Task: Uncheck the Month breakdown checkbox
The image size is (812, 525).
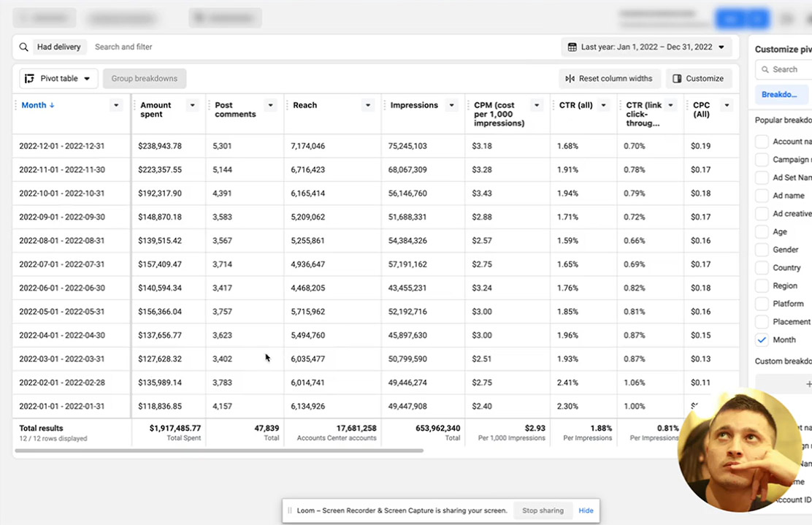Action: (x=762, y=340)
